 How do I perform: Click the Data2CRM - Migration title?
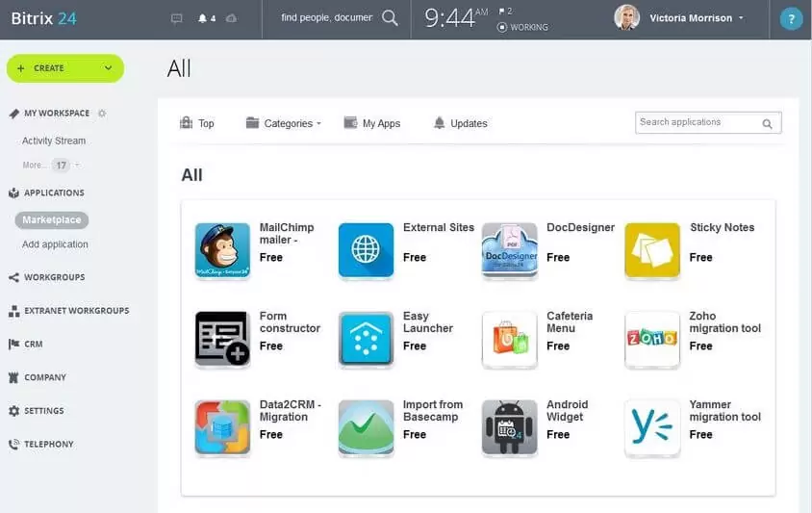coord(291,411)
